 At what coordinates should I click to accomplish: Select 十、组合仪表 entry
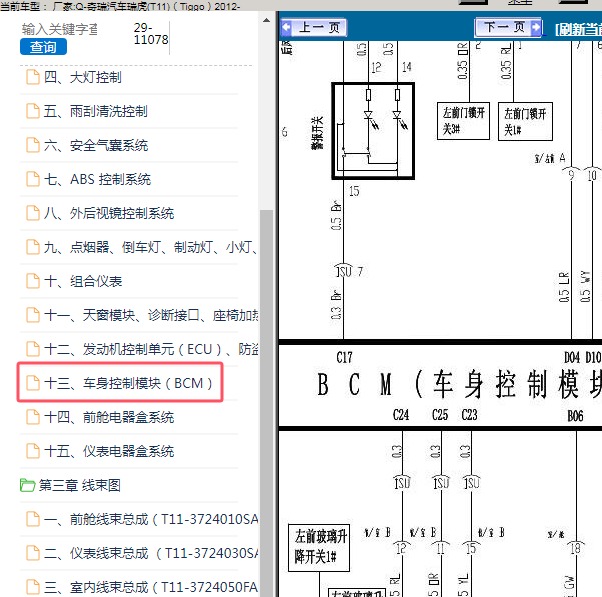pyautogui.click(x=83, y=281)
